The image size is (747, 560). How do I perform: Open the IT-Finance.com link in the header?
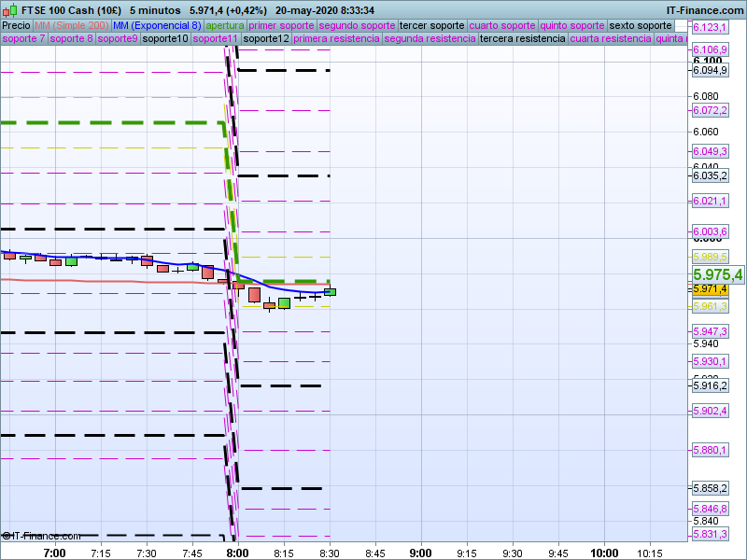[x=707, y=10]
